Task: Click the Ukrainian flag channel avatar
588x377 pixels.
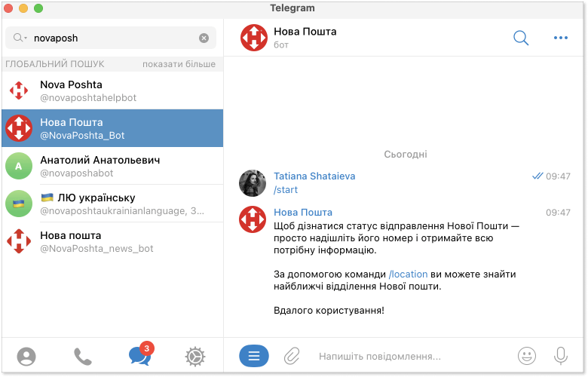Action: [19, 204]
